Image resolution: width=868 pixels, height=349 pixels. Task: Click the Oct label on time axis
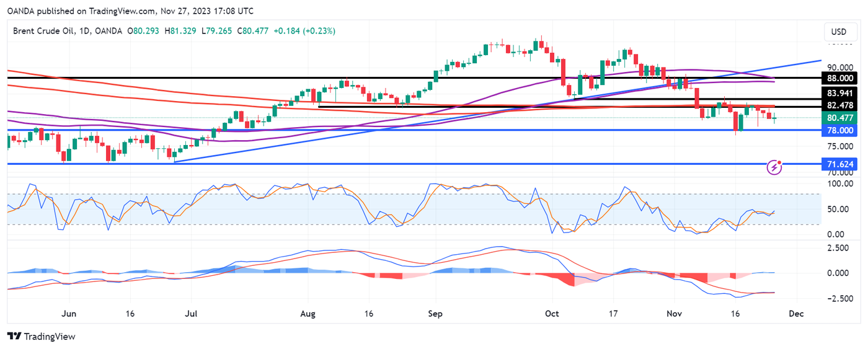tap(552, 314)
